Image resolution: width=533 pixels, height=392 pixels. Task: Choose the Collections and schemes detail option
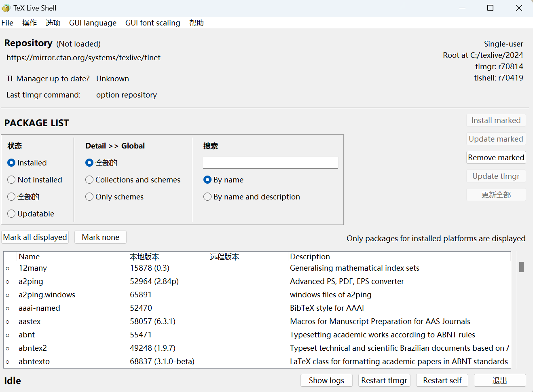89,180
